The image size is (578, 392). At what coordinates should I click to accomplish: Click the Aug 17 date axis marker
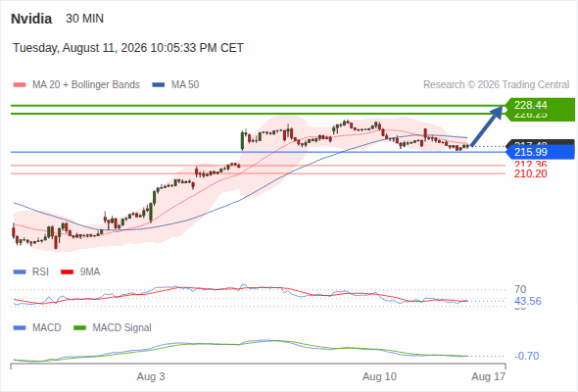(x=489, y=377)
